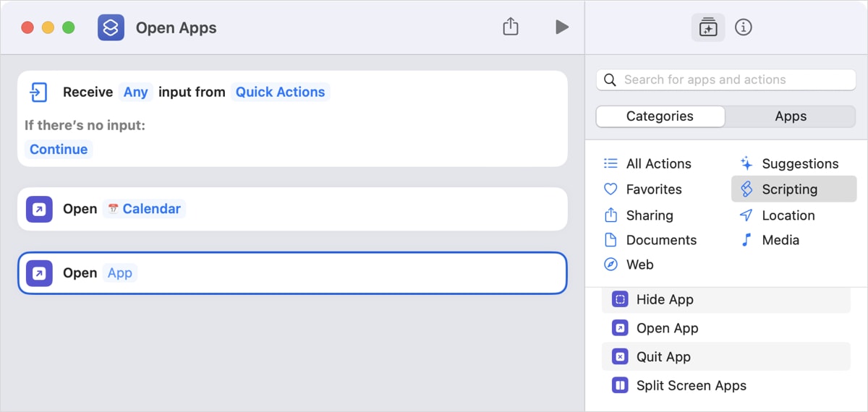This screenshot has height=412, width=868.
Task: Click the Open App action's arrow icon
Action: pyautogui.click(x=39, y=272)
